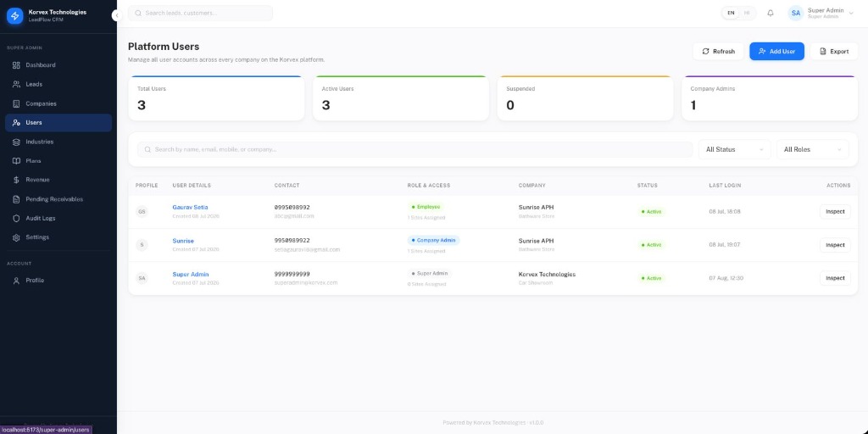
Task: Click the Companies building icon
Action: click(x=16, y=103)
